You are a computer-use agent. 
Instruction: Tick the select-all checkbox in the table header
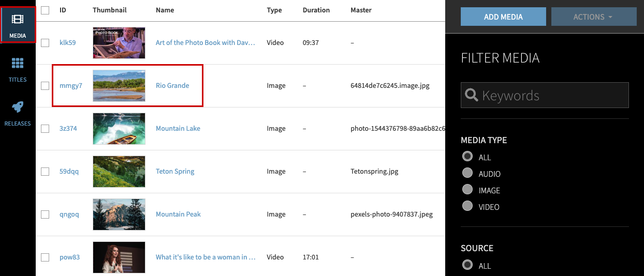[x=45, y=10]
